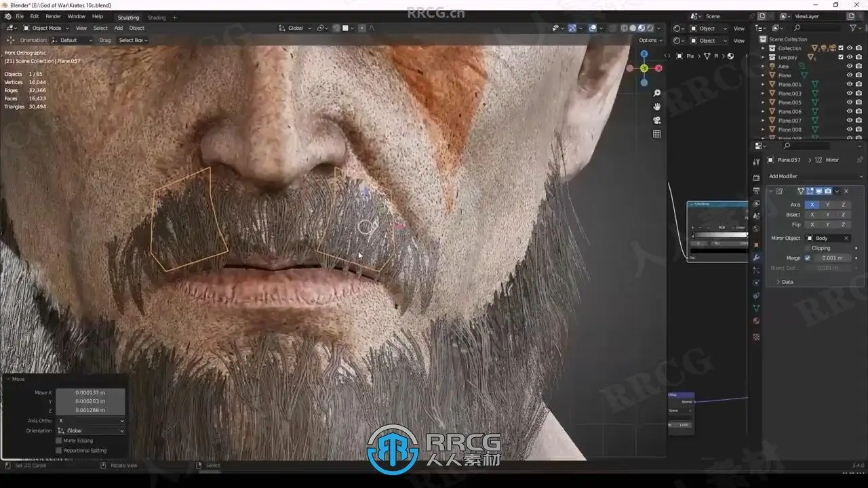Open the Add menu in viewport header
Viewport: 868px width, 488px height.
pyautogui.click(x=119, y=28)
